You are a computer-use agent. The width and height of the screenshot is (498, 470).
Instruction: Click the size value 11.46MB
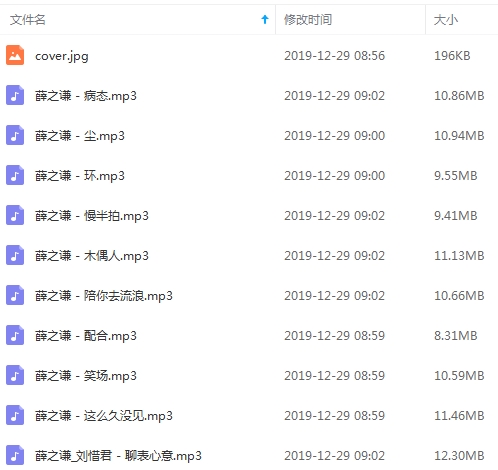(459, 416)
